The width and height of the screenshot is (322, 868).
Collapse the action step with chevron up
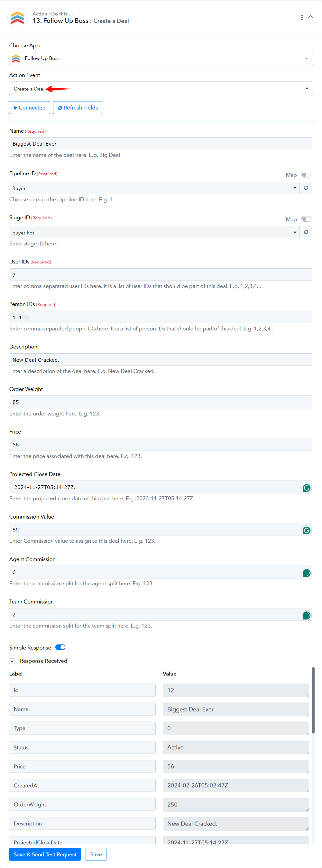(310, 16)
